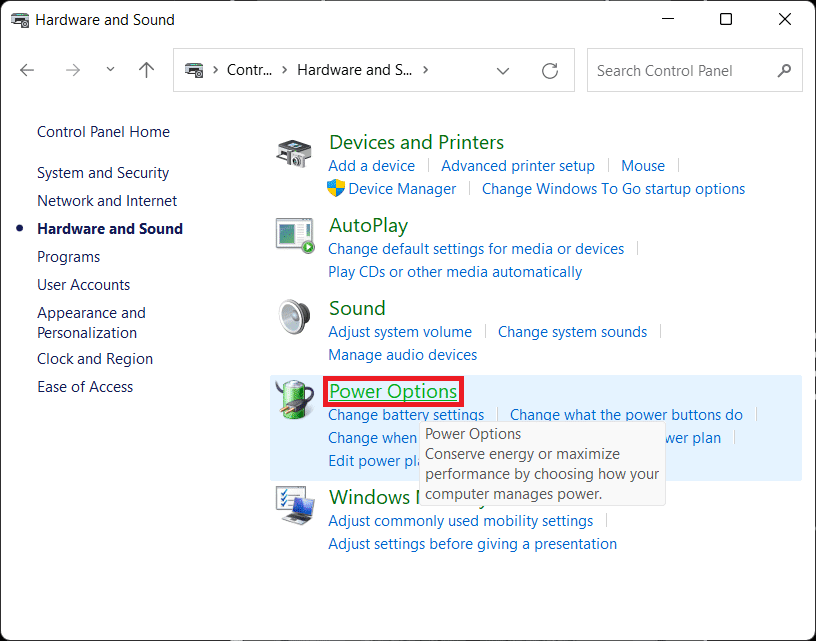The image size is (816, 641).
Task: Maximize the Hardware and Sound window
Action: point(725,19)
